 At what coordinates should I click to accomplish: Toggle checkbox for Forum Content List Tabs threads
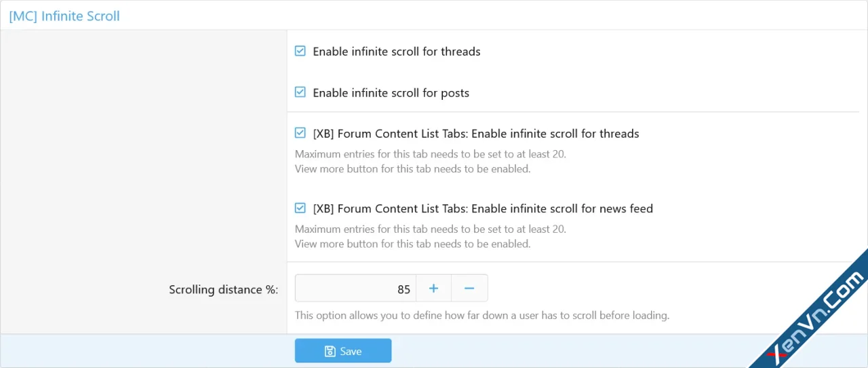300,133
